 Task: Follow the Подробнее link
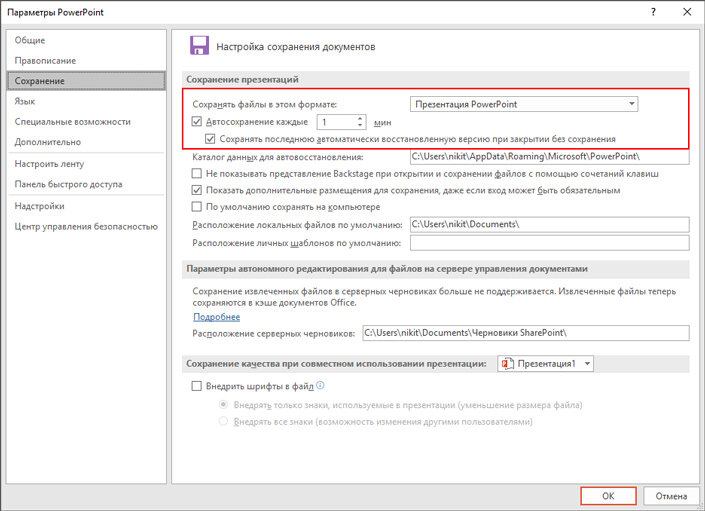click(216, 317)
